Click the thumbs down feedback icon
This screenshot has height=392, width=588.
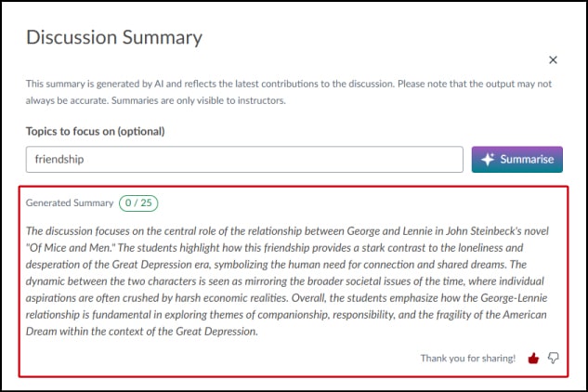pos(554,358)
